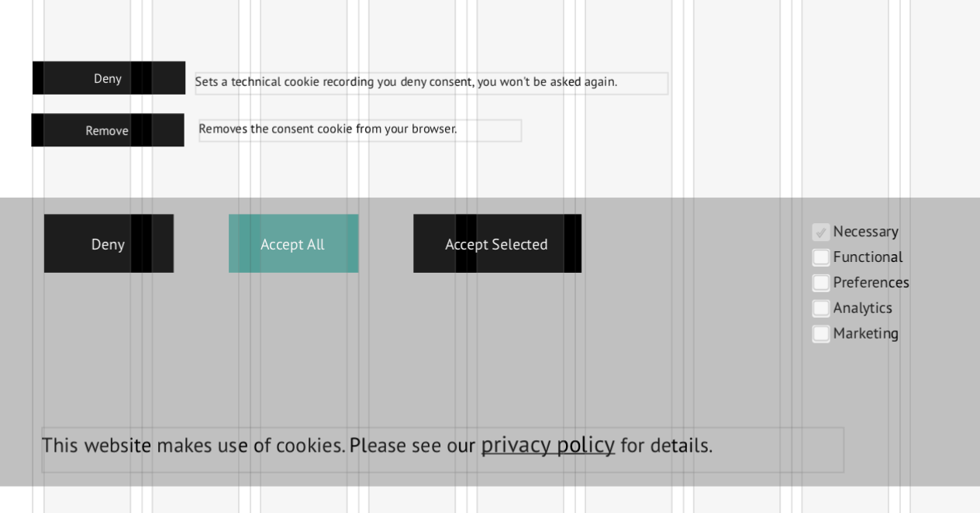This screenshot has height=513, width=980.
Task: Click the 'Removes the consent cookie' description
Action: pyautogui.click(x=328, y=129)
